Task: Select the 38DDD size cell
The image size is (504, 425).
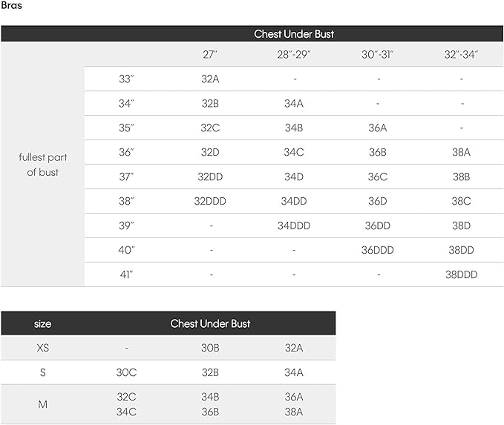Action: coord(461,274)
